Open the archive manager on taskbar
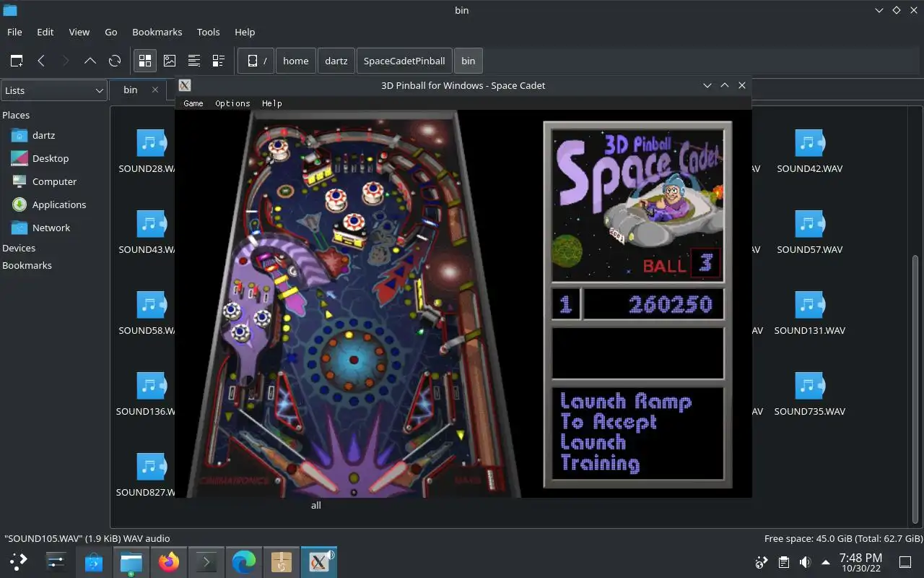This screenshot has height=578, width=924. point(282,561)
